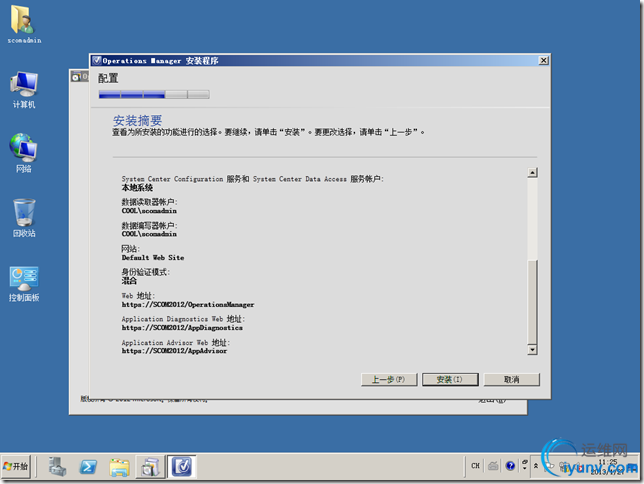The width and height of the screenshot is (644, 484).
Task: Click the 本地系统 account value
Action: (x=137, y=188)
